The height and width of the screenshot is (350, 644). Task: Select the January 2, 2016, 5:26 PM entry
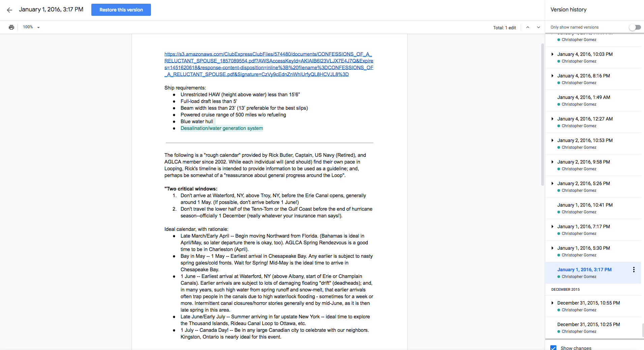593,187
